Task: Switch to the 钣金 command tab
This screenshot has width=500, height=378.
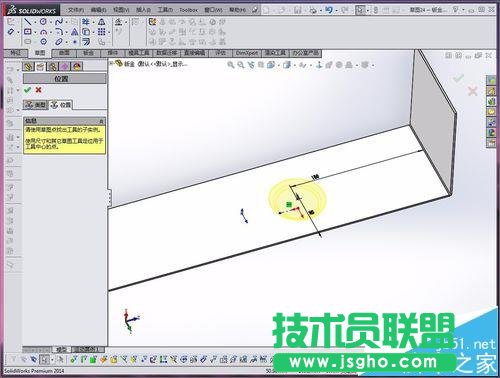Action: click(x=88, y=53)
